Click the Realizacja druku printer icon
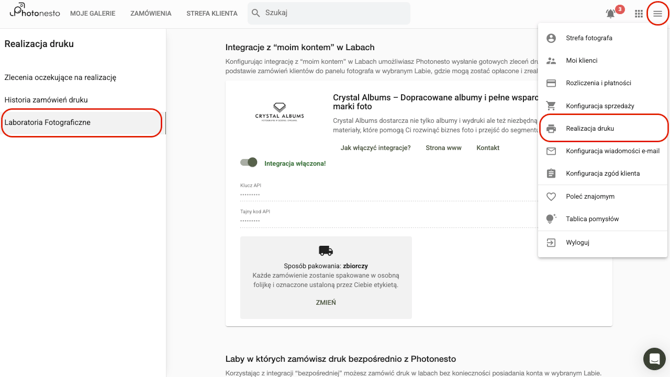This screenshot has height=377, width=670. [551, 128]
